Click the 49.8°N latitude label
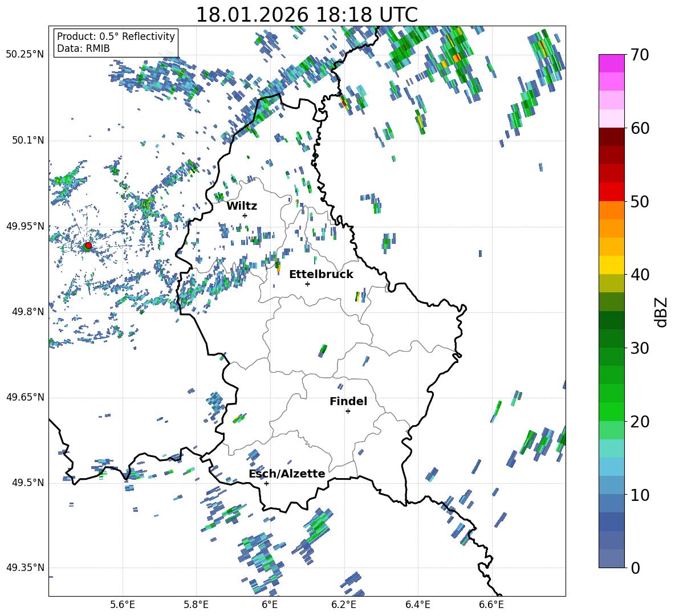The height and width of the screenshot is (616, 675). pos(27,312)
